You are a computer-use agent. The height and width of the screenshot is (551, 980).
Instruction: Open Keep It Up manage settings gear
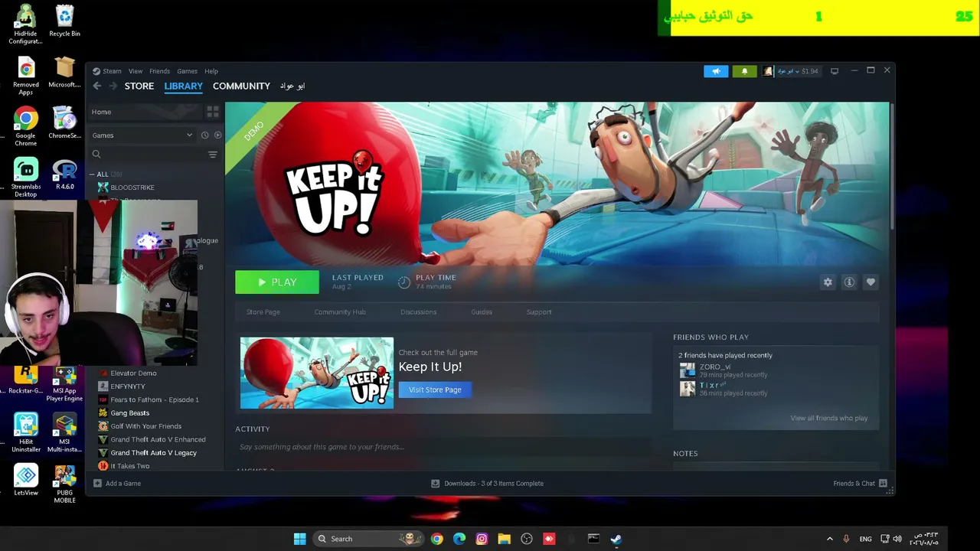click(828, 282)
